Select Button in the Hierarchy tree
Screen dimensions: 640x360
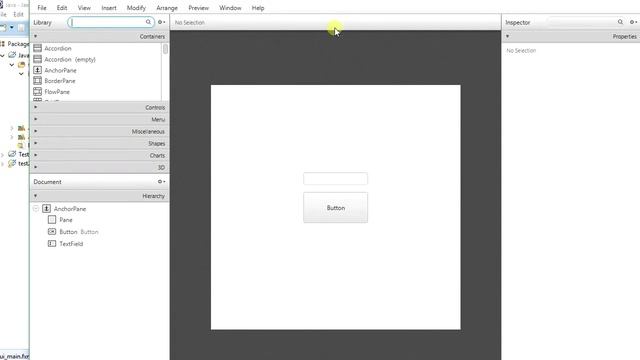click(x=68, y=232)
